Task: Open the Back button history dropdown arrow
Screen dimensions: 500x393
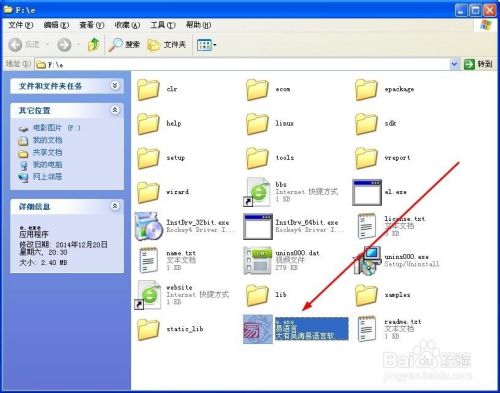Action: click(x=47, y=44)
